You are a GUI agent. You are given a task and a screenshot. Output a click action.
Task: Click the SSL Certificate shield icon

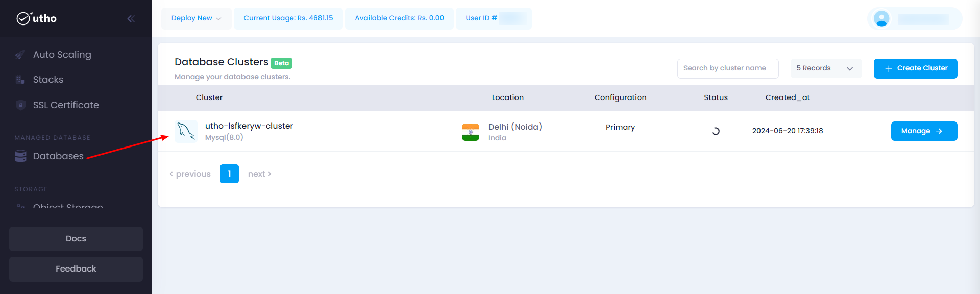(20, 105)
